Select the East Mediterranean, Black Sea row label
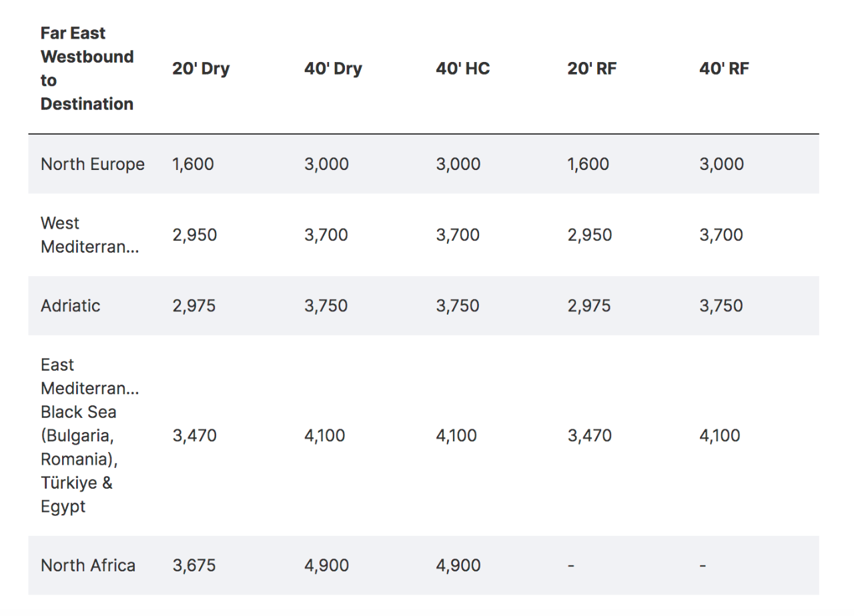The width and height of the screenshot is (854, 616). point(90,435)
